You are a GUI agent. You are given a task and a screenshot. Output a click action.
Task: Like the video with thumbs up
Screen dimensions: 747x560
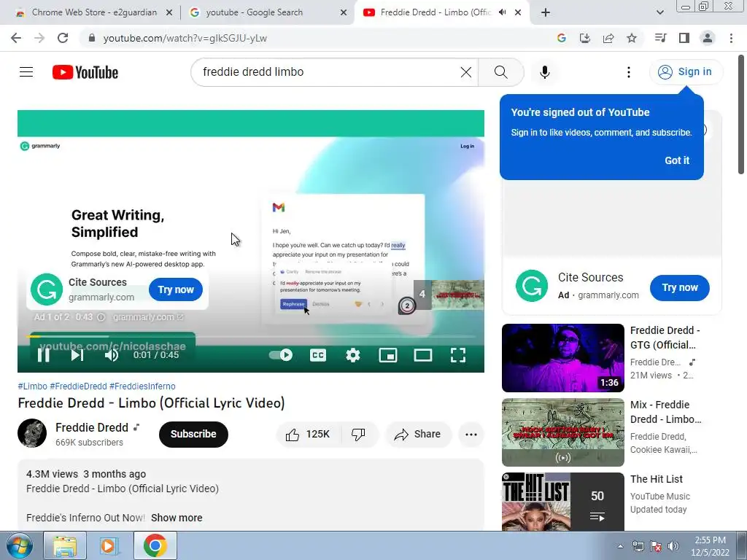pos(308,435)
